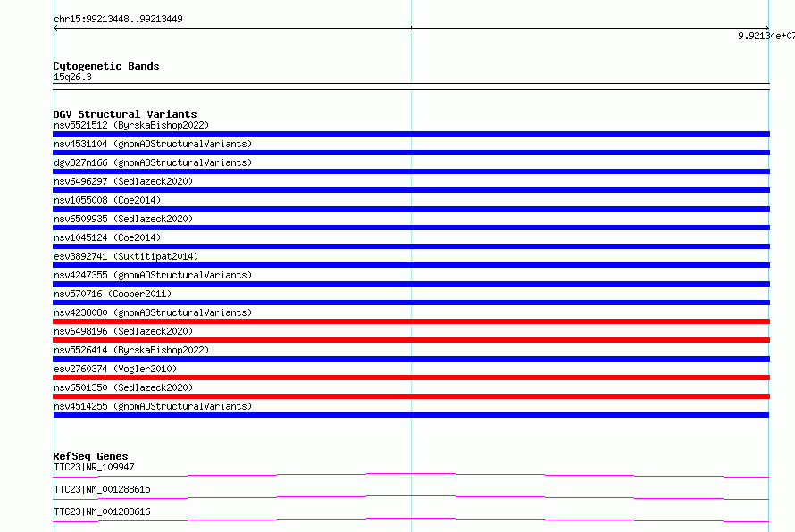Image resolution: width=795 pixels, height=532 pixels.
Task: Select variant label nsv6496297 (Sedlazeck2020)
Action: point(123,181)
